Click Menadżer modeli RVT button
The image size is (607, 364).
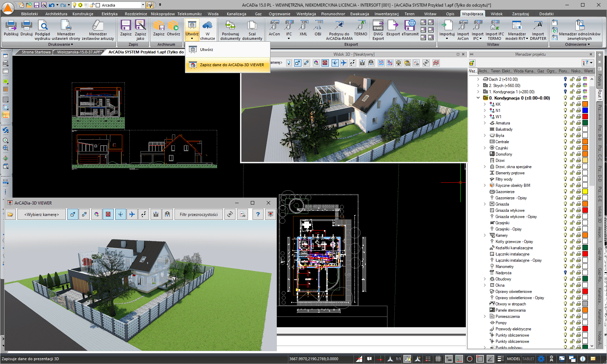517,30
